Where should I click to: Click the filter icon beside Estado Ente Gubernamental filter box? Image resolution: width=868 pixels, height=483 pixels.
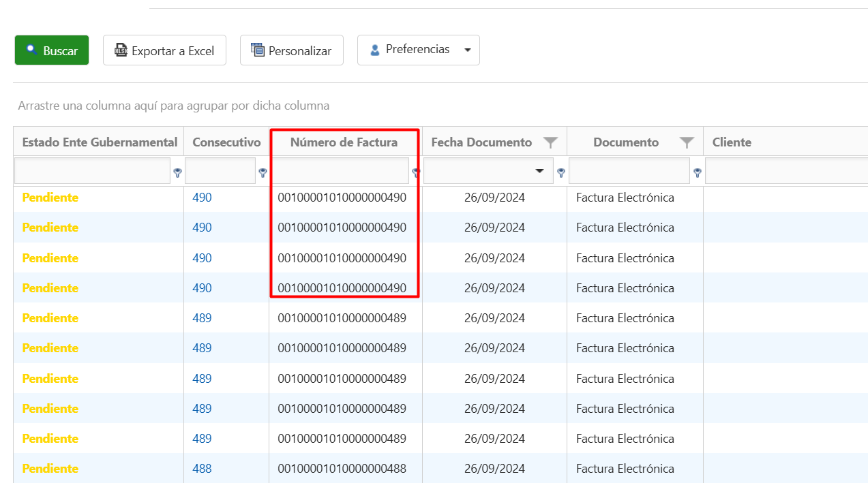click(x=177, y=172)
